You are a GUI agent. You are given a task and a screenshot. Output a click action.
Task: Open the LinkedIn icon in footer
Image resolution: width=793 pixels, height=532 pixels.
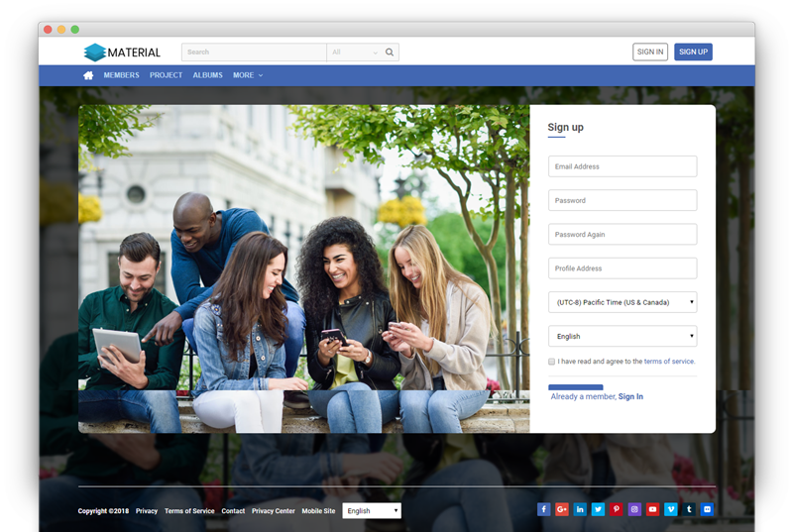pyautogui.click(x=580, y=509)
